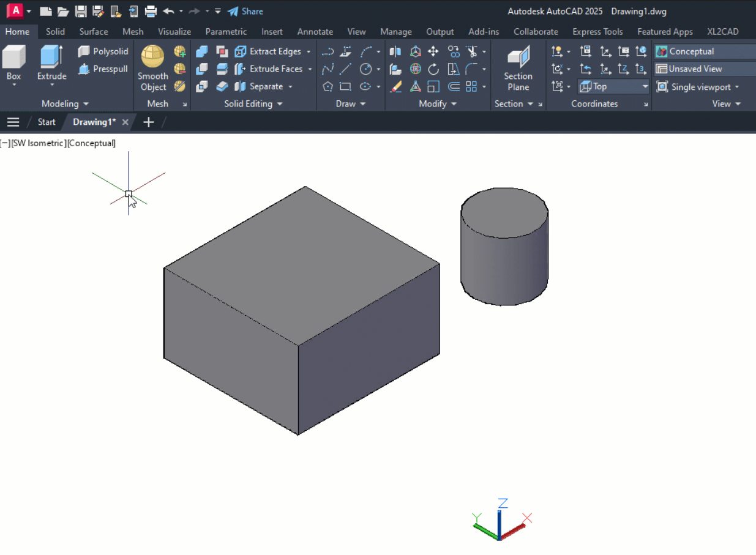Pick the Line tool in Draw panel
This screenshot has width=756, height=555.
(x=346, y=69)
